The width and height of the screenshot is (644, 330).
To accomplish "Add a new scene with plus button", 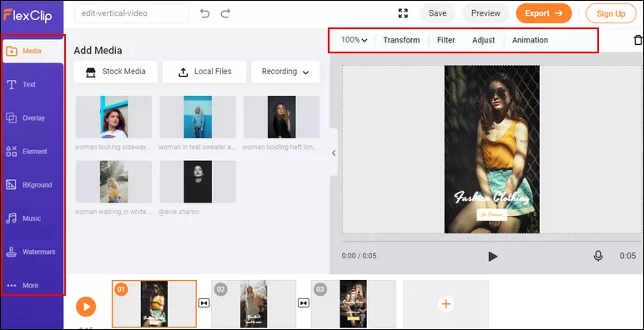I will [x=445, y=304].
